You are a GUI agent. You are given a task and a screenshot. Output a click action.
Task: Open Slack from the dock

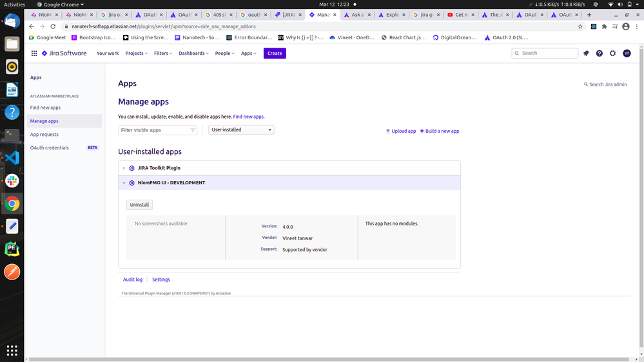pyautogui.click(x=12, y=180)
